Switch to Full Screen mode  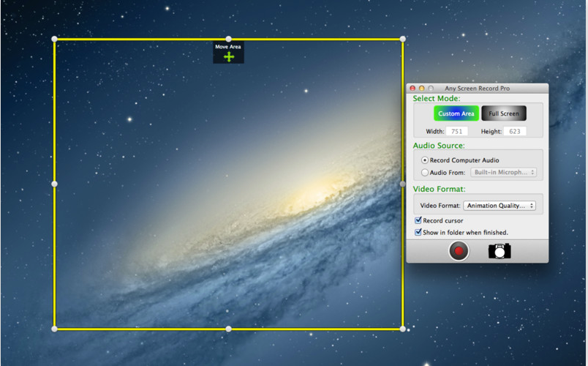coord(504,113)
